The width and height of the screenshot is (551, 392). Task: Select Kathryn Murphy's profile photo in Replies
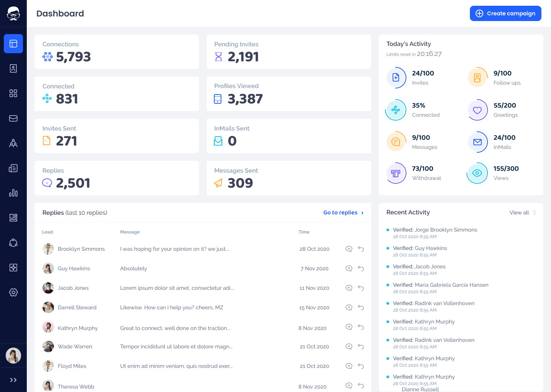(48, 327)
